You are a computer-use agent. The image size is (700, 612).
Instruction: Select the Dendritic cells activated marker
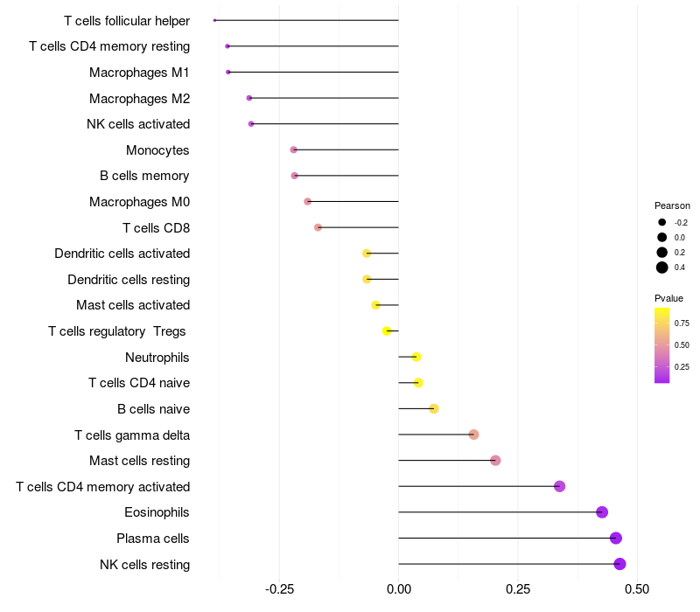pyautogui.click(x=367, y=254)
